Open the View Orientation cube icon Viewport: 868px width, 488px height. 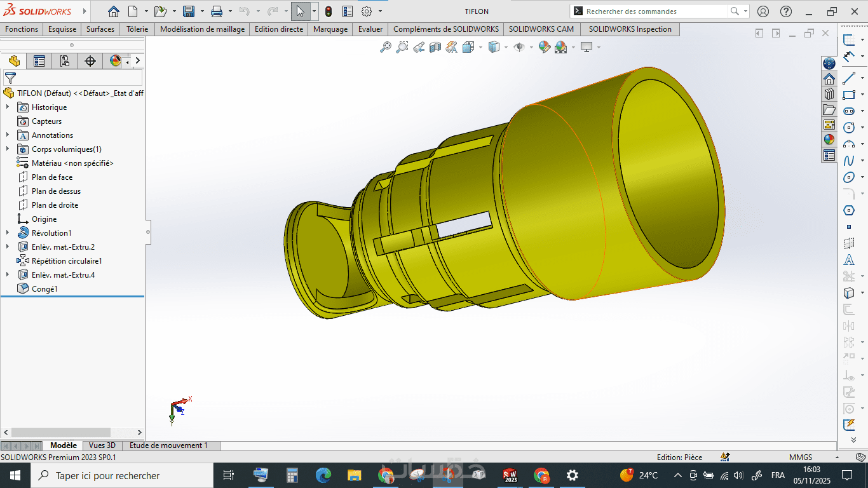[x=469, y=47]
